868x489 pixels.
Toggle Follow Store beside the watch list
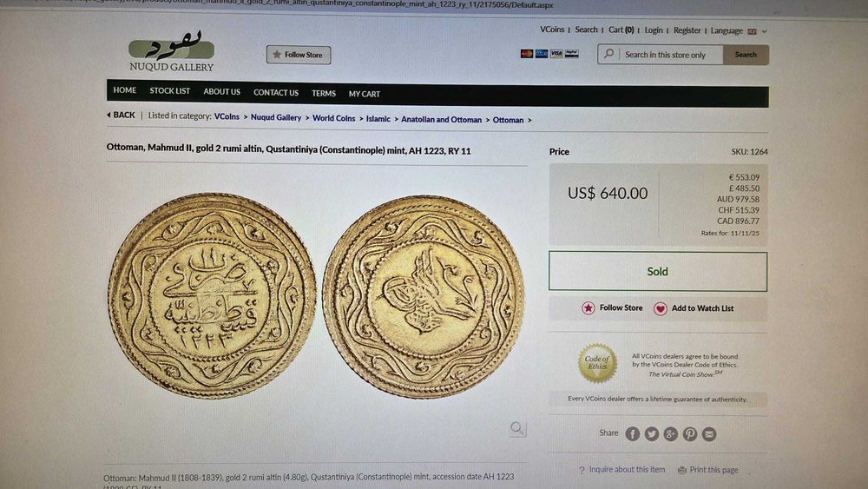coord(612,308)
